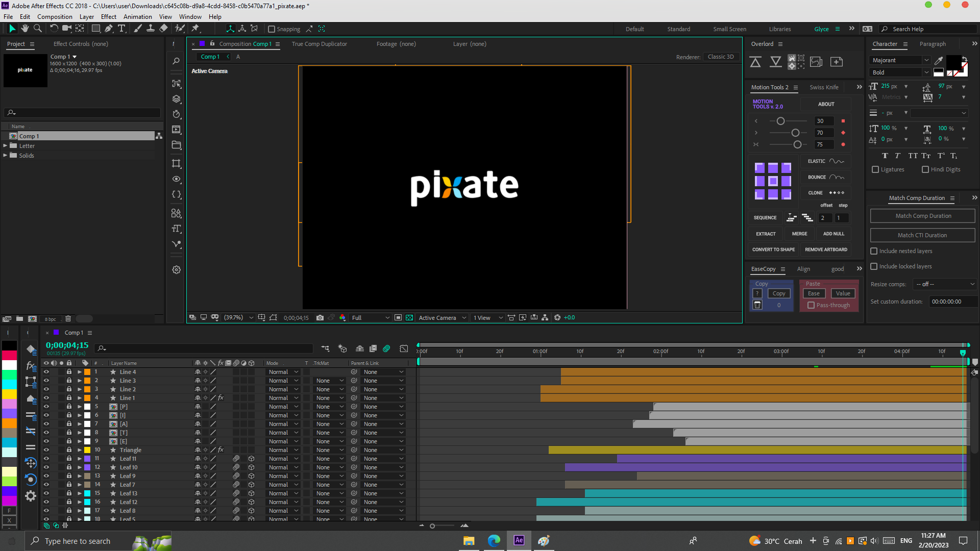The image size is (980, 551).
Task: Open the viewer resolution Full dropdown
Action: tap(371, 317)
